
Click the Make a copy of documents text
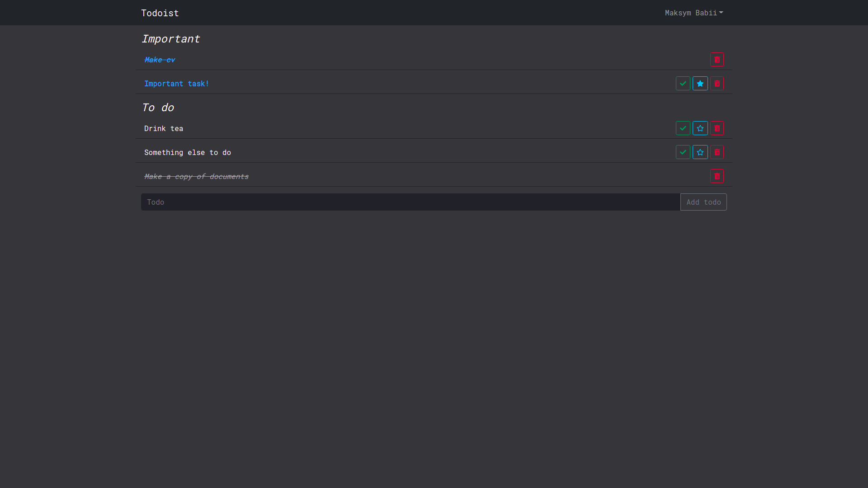point(196,176)
